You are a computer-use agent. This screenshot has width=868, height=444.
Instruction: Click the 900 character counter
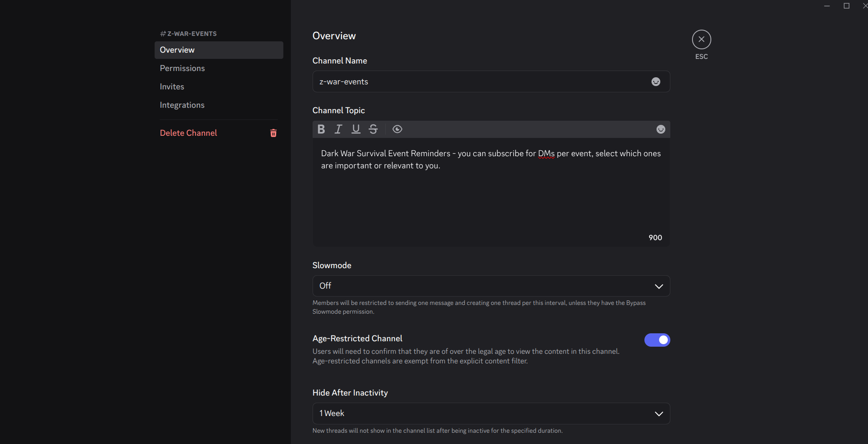coord(655,237)
